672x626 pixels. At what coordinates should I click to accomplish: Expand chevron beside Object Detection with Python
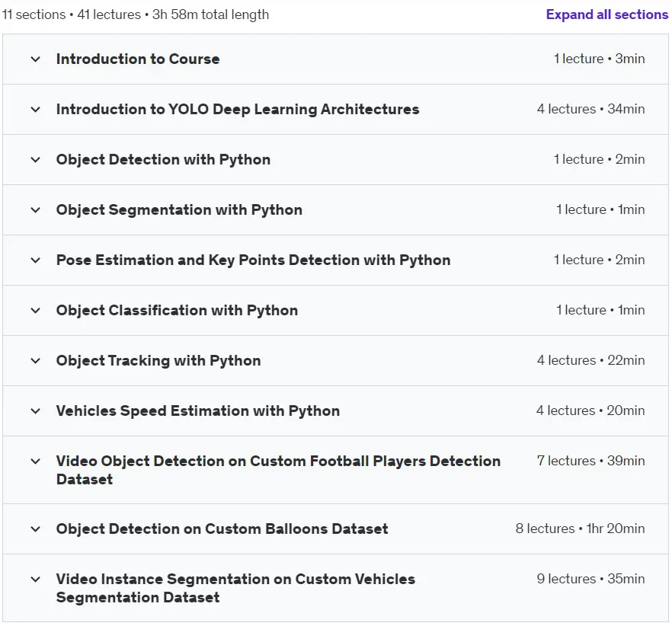[x=36, y=160]
